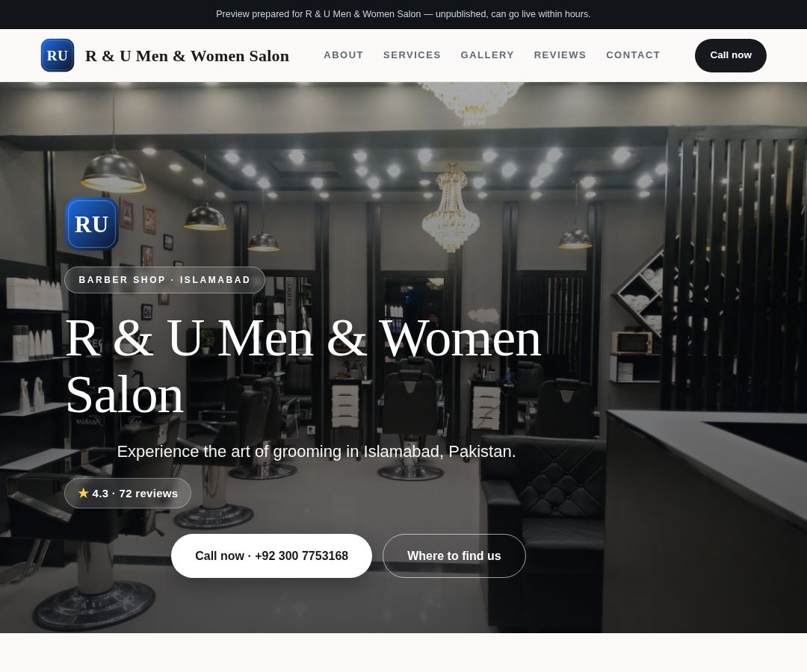Click the hero heading R & U Men & Women Salon

pyautogui.click(x=303, y=367)
